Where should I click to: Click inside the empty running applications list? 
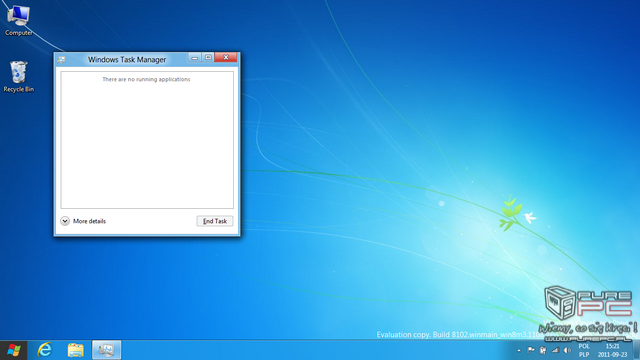(147, 140)
